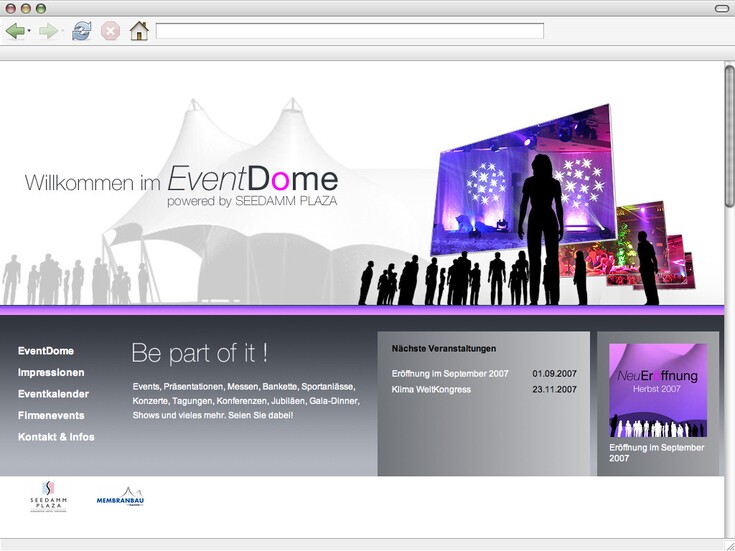The image size is (735, 551).
Task: Click the Membranbau logo
Action: coord(120,498)
